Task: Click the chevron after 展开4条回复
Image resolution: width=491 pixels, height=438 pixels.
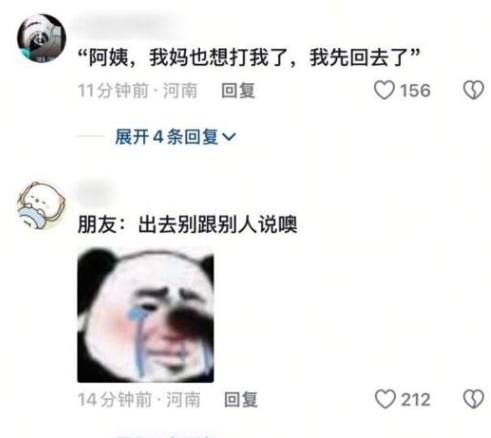Action: pyautogui.click(x=229, y=137)
